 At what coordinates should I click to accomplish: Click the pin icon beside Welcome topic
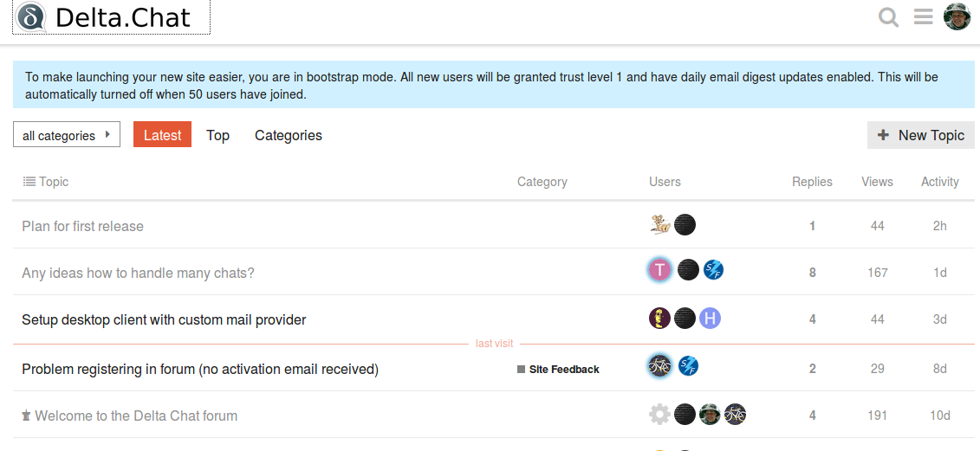click(x=27, y=416)
